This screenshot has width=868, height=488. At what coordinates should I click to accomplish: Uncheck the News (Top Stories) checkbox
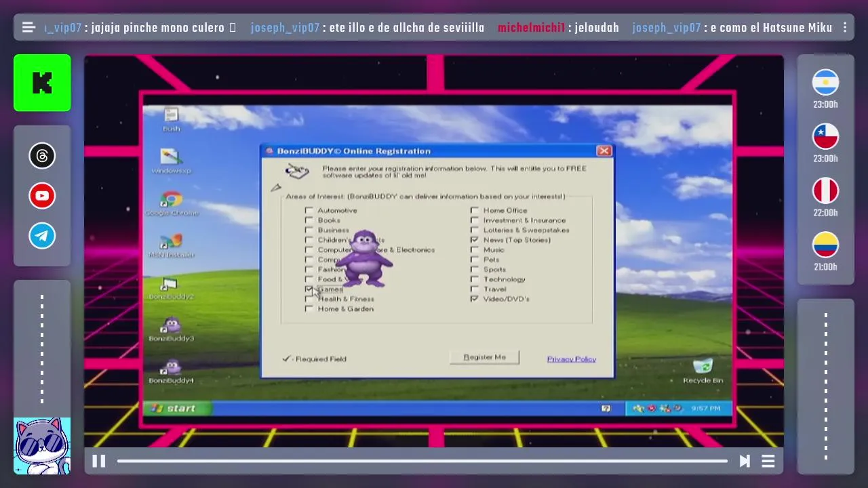[475, 240]
